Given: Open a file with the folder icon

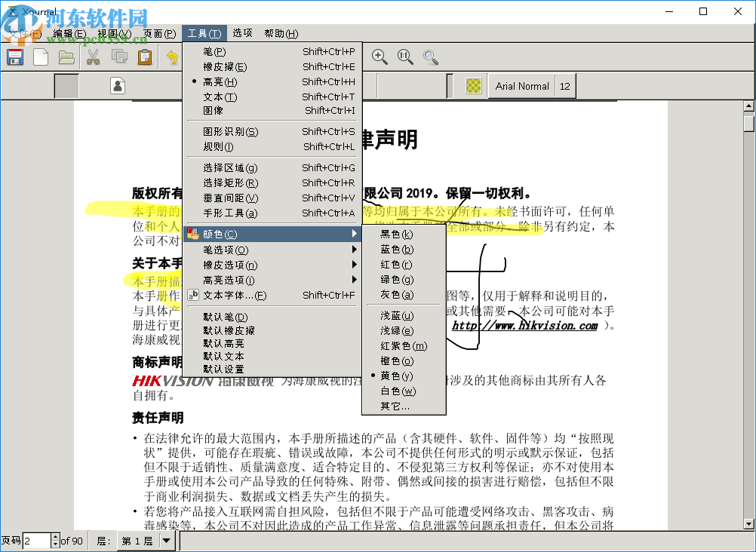Looking at the screenshot, I should point(66,57).
